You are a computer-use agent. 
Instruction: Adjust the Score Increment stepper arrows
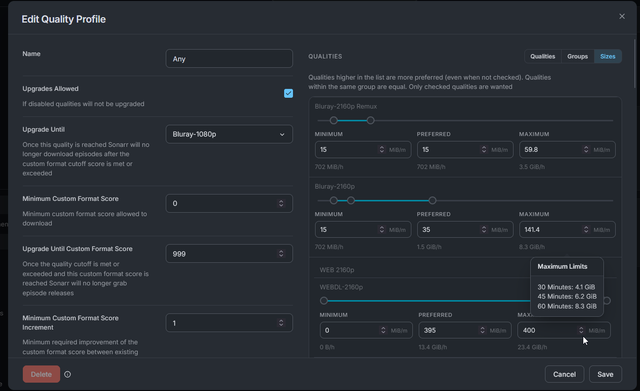(x=281, y=323)
